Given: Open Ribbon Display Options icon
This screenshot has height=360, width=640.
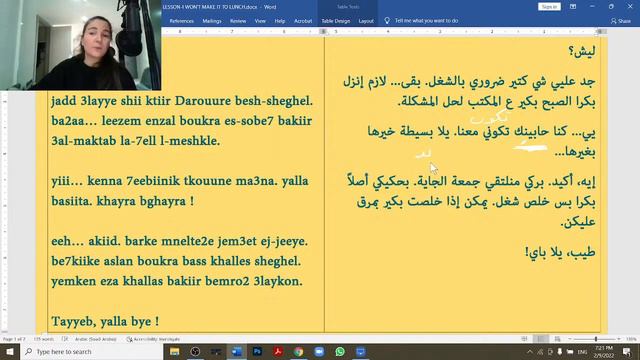Looking at the screenshot, I should click(x=573, y=7).
